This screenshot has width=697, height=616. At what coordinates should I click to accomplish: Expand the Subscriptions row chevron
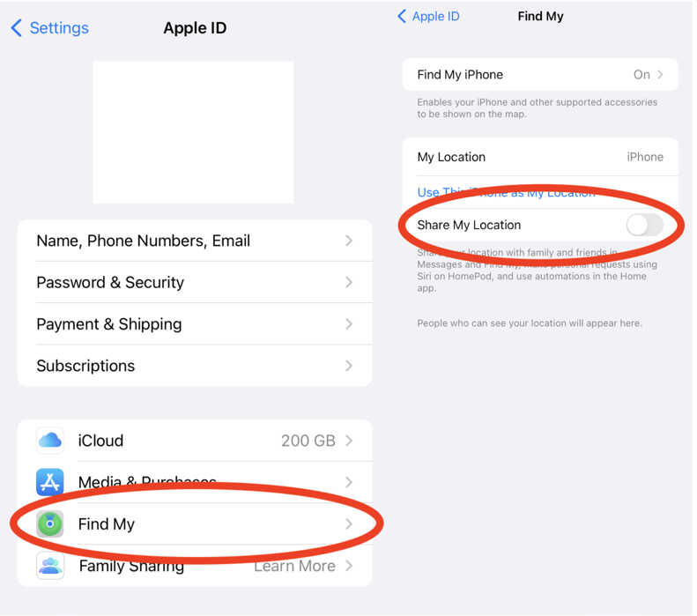click(349, 366)
